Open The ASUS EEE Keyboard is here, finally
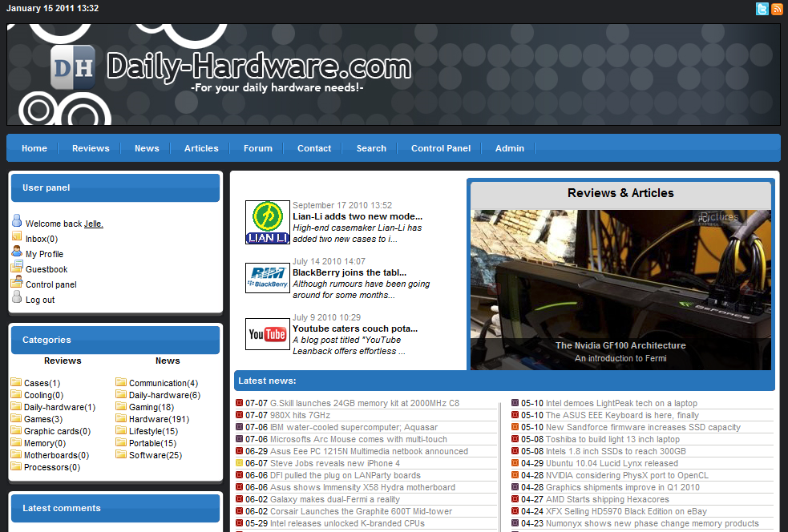788x532 pixels. (622, 415)
